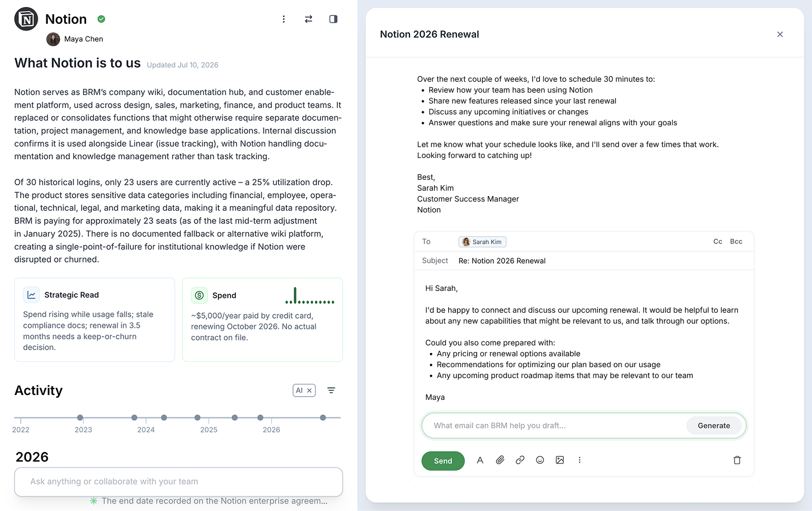This screenshot has width=812, height=511.
Task: Discard the draft with the trash icon
Action: pos(737,460)
